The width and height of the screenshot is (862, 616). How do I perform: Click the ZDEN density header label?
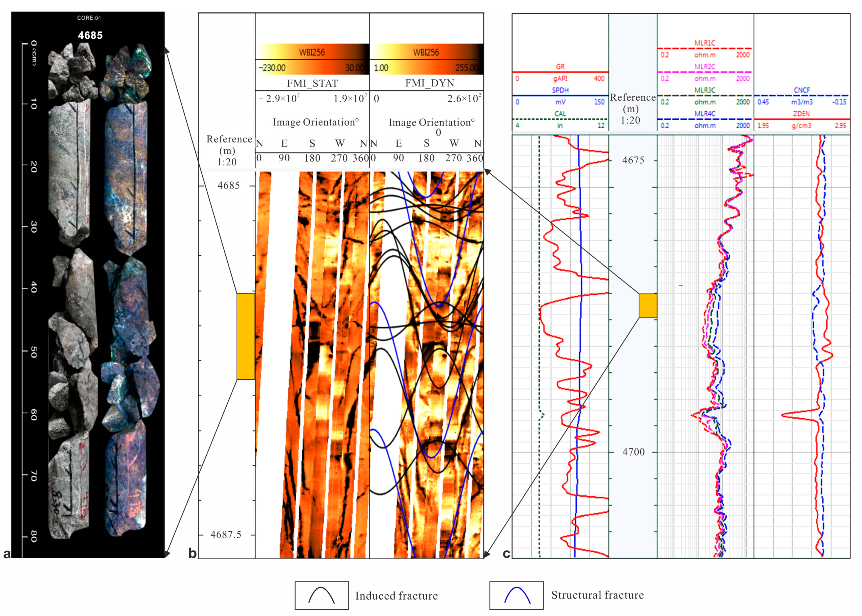tap(801, 113)
